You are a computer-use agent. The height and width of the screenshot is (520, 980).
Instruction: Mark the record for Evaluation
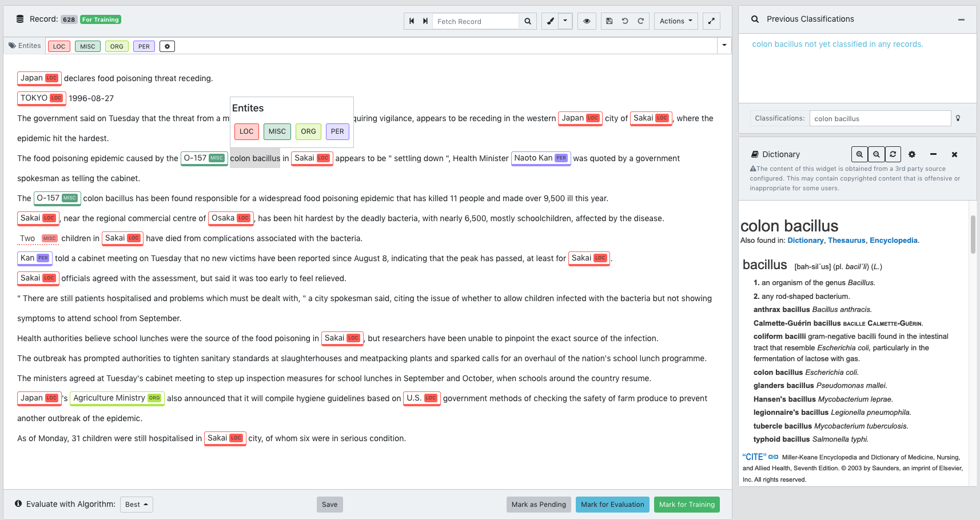(x=612, y=505)
